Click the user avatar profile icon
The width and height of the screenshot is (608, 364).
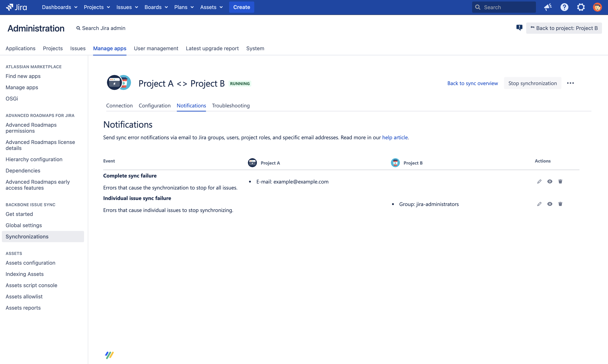[x=597, y=7]
